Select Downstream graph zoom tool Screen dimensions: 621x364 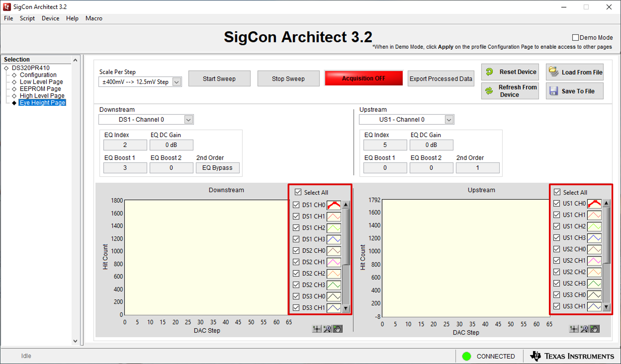pyautogui.click(x=327, y=329)
